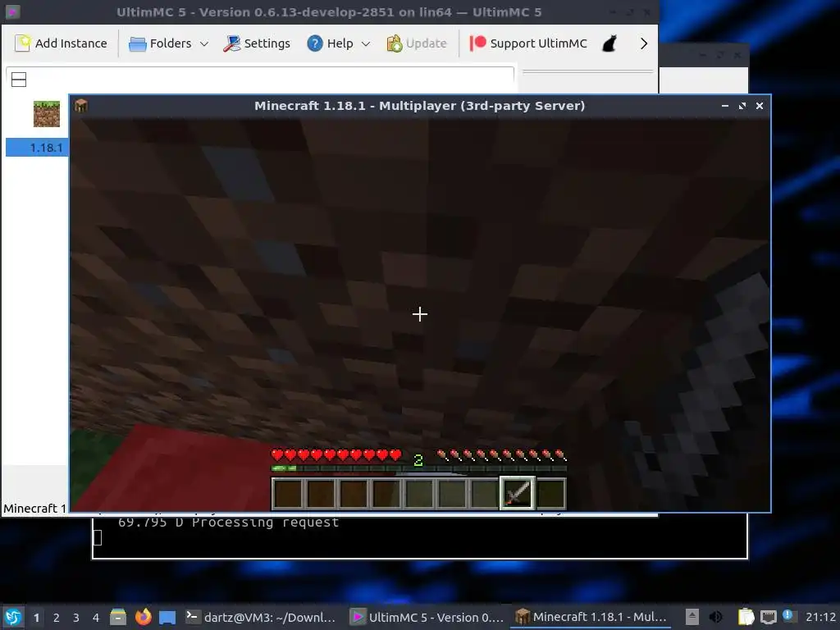Click the Update button in UltimMC
This screenshot has height=630, width=840.
click(417, 43)
